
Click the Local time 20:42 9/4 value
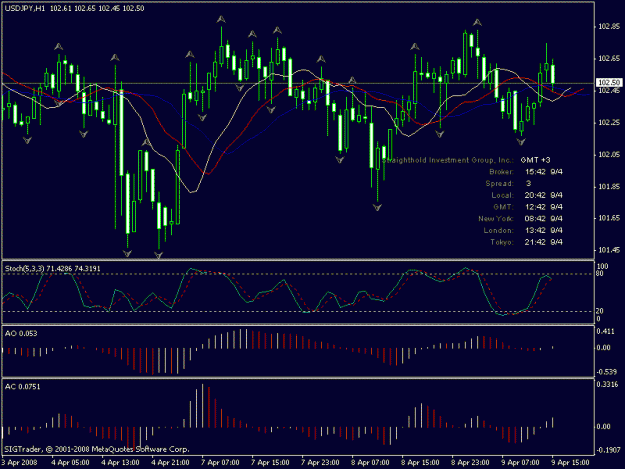[544, 195]
